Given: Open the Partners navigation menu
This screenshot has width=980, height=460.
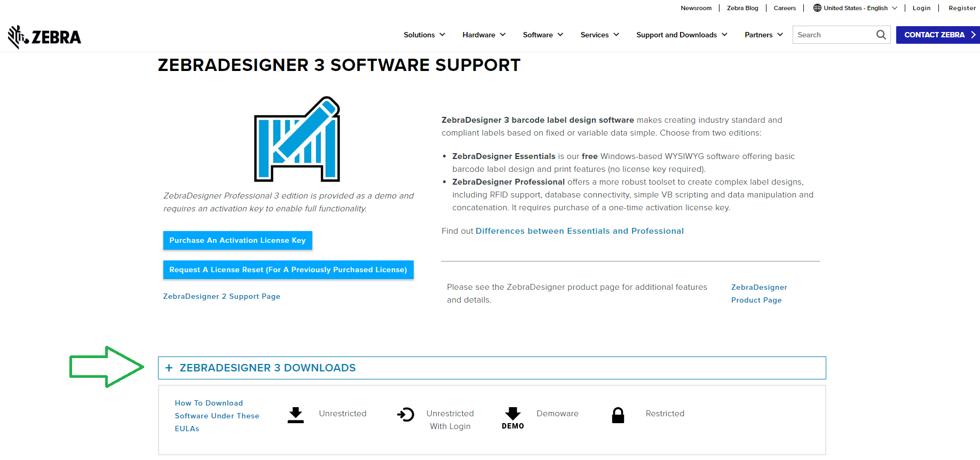Looking at the screenshot, I should tap(763, 35).
